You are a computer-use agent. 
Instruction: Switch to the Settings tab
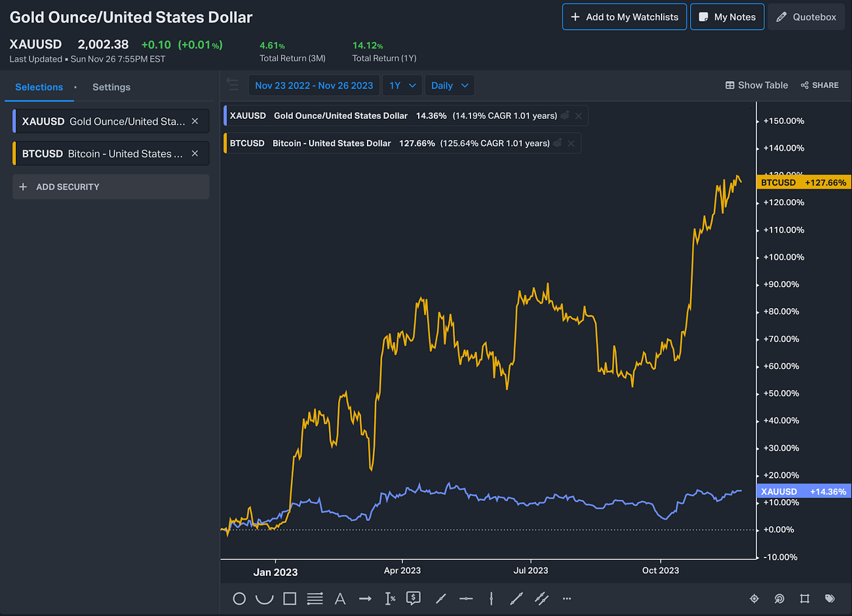click(x=111, y=87)
